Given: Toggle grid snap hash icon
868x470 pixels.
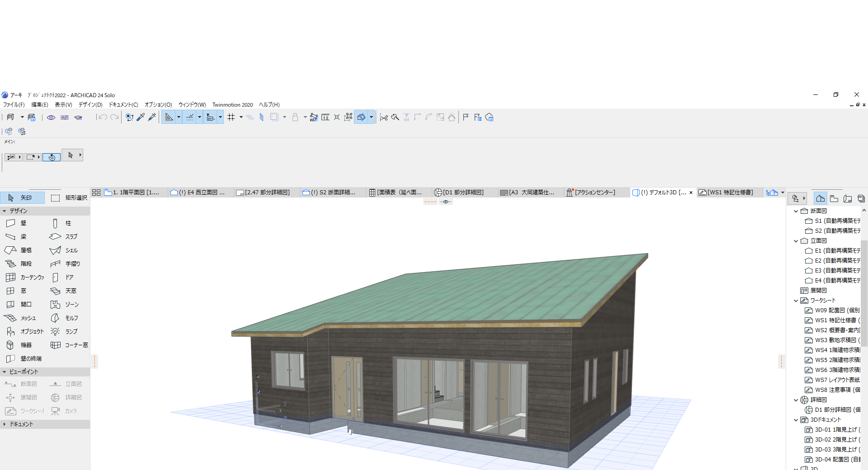Looking at the screenshot, I should point(231,117).
